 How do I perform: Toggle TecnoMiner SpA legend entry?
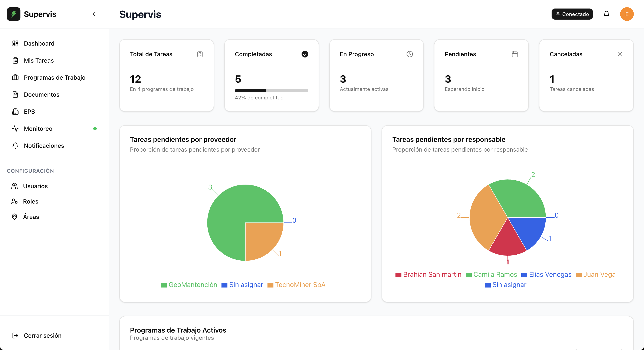coord(296,285)
